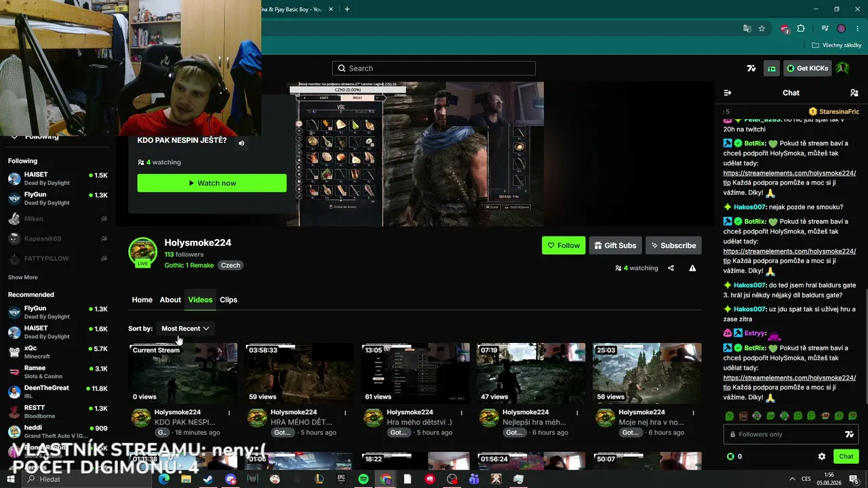Open the Všechny záložky bookmarks folder
The image size is (868, 488).
click(837, 45)
